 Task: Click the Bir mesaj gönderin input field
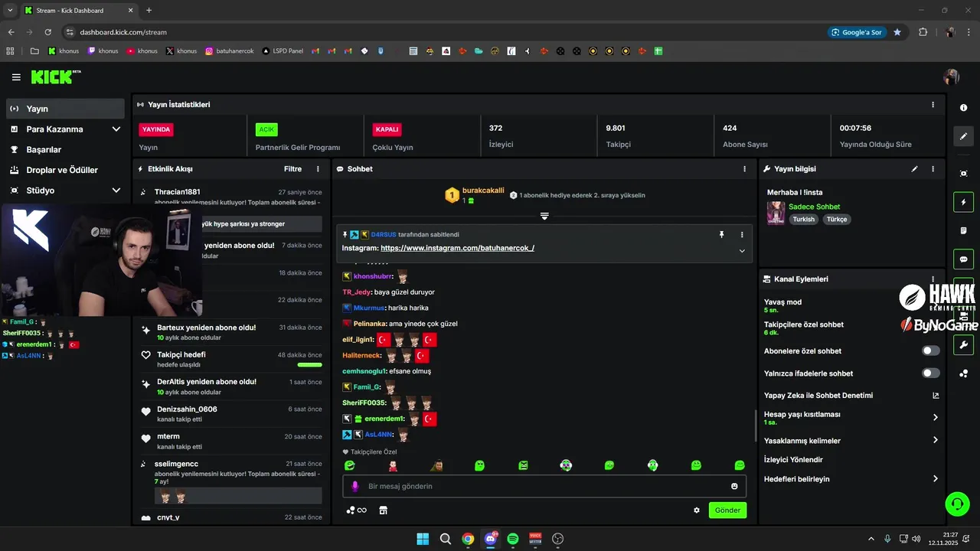point(544,486)
